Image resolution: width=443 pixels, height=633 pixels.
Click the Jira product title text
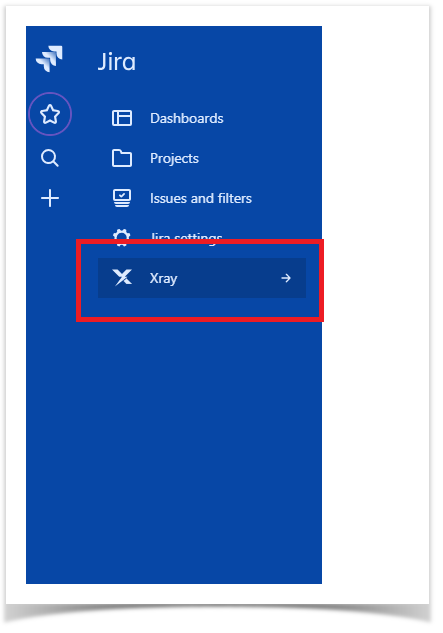click(117, 62)
